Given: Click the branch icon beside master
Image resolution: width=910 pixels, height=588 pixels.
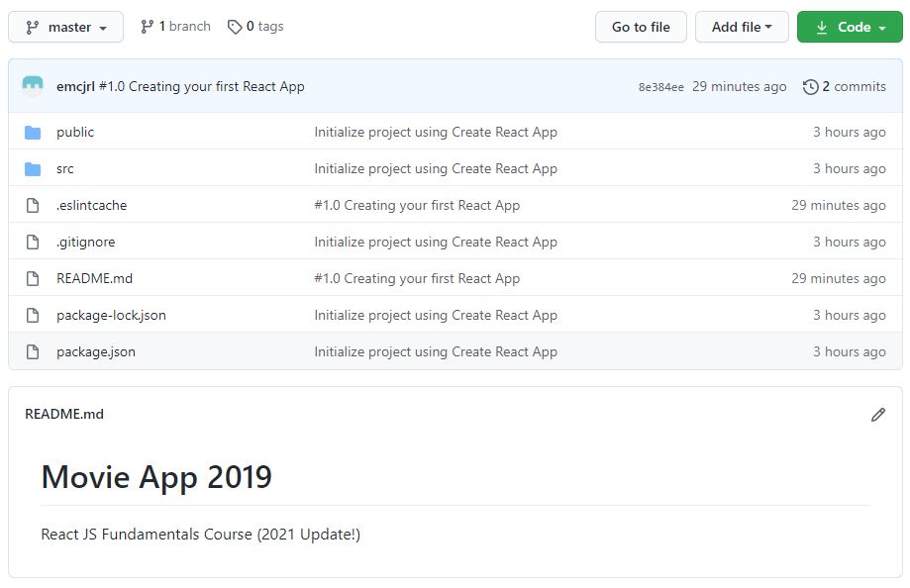Looking at the screenshot, I should pyautogui.click(x=33, y=28).
